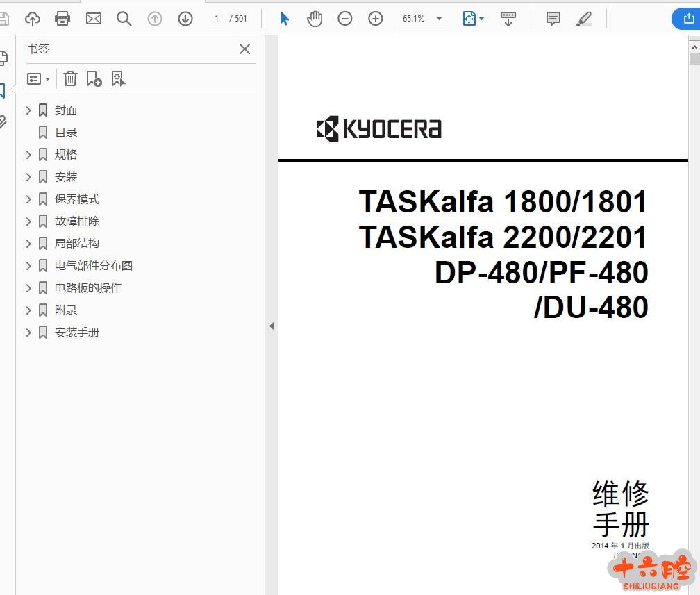Open the search magnifier tool
This screenshot has height=595, width=700.
pos(124,19)
